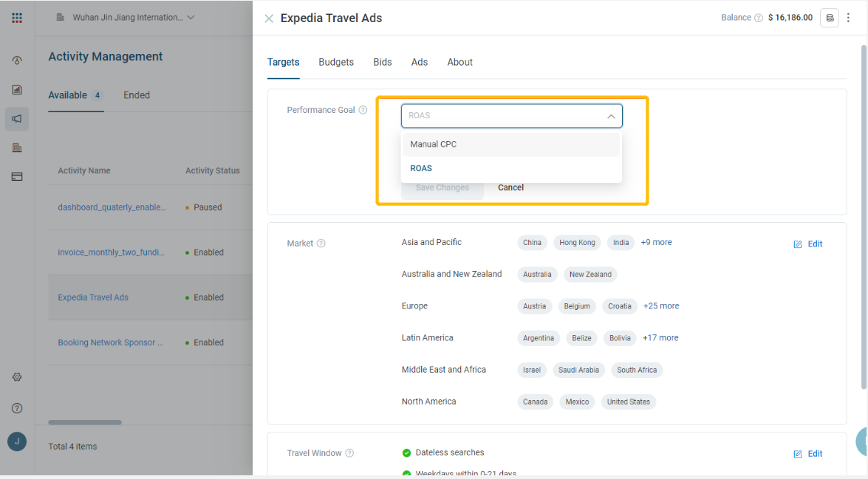The image size is (868, 479).
Task: Open invoice_monthly_two_fundi activity link
Action: click(112, 252)
